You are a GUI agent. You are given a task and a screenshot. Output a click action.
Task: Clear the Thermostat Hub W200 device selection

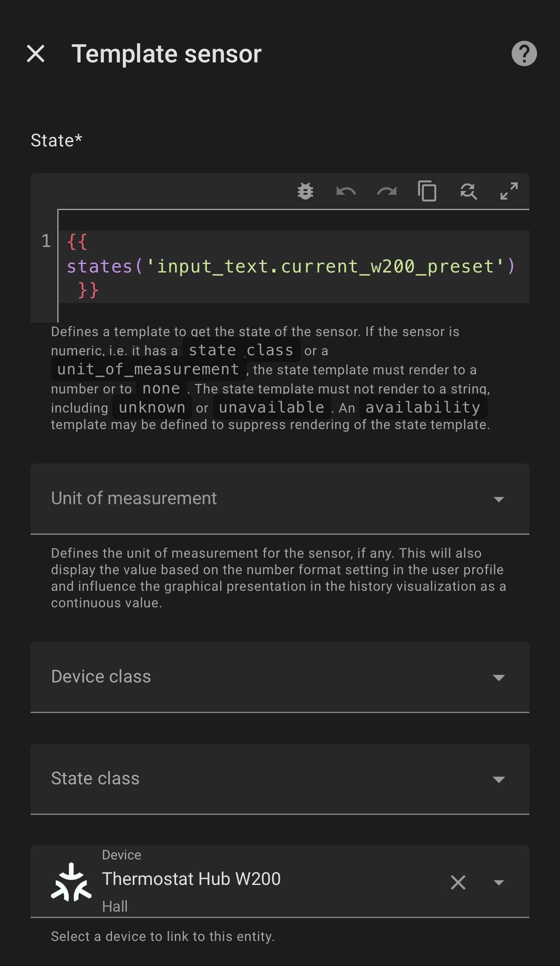(x=458, y=882)
